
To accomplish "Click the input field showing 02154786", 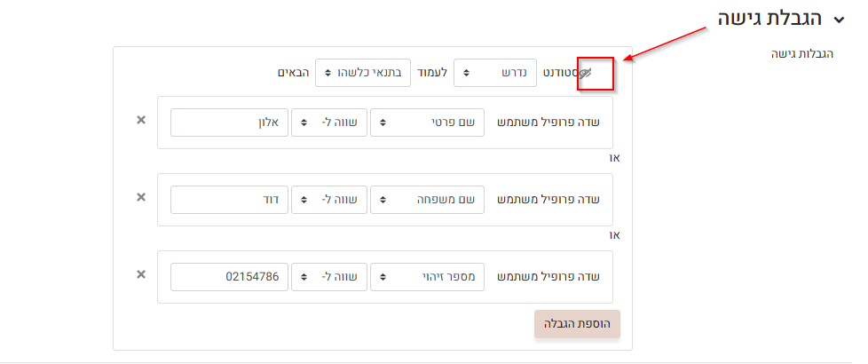I will [x=229, y=277].
